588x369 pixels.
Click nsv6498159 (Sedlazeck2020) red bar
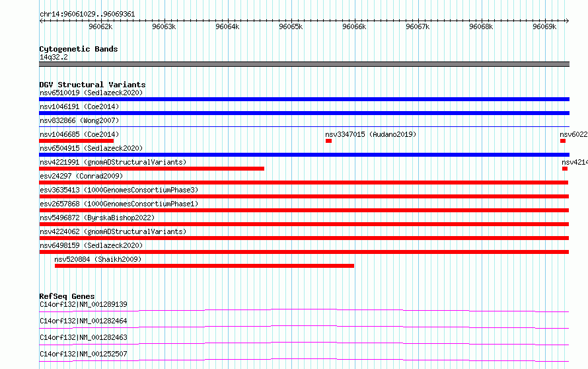(x=304, y=252)
